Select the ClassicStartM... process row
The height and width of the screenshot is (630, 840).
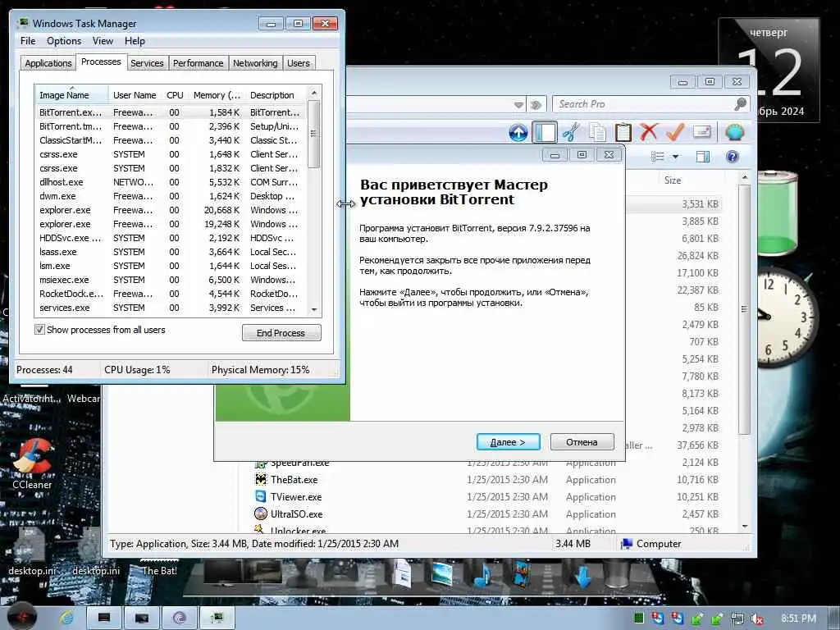171,140
